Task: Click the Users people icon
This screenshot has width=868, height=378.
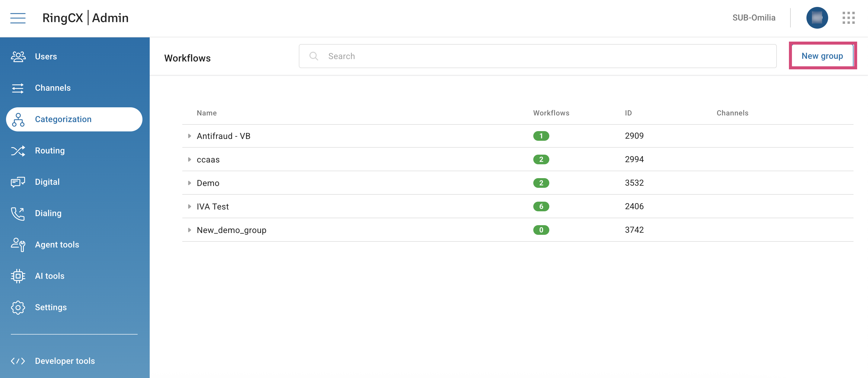Action: (x=18, y=57)
